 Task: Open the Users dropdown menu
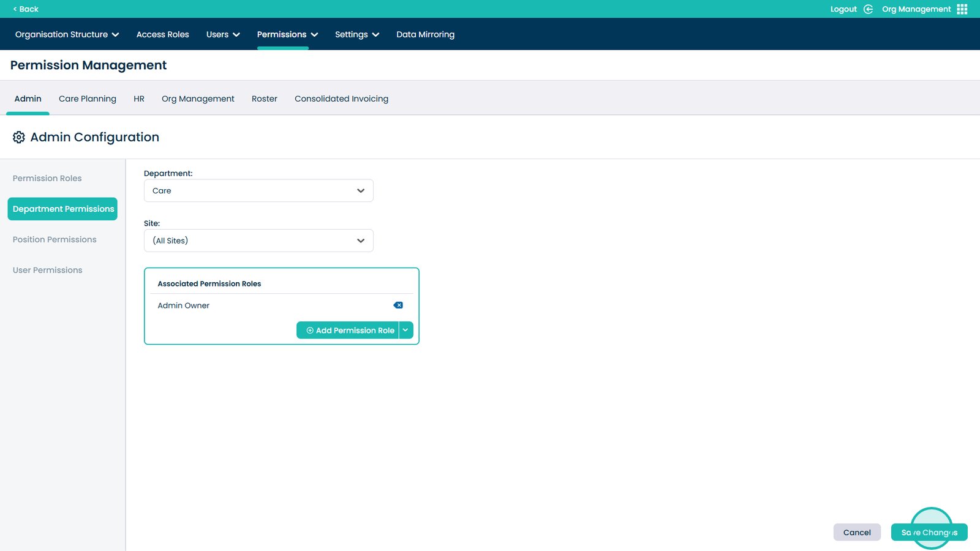point(222,34)
